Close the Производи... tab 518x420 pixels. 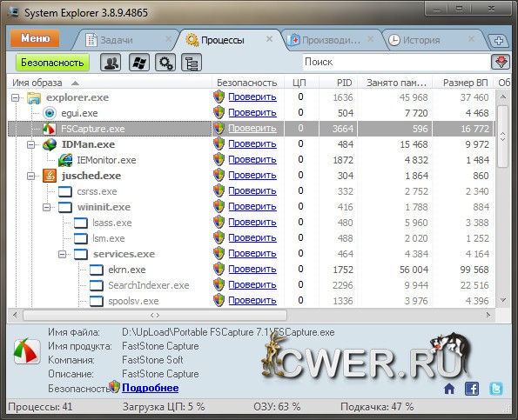click(370, 39)
